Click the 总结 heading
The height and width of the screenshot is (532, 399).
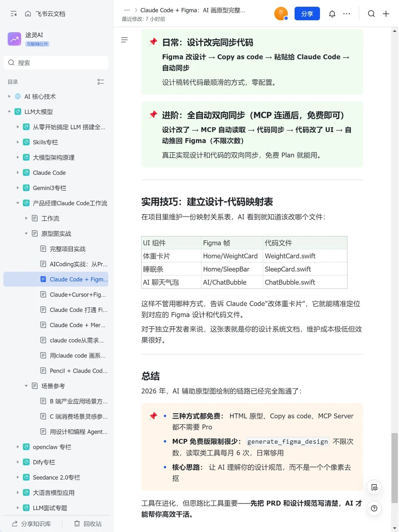click(x=150, y=376)
